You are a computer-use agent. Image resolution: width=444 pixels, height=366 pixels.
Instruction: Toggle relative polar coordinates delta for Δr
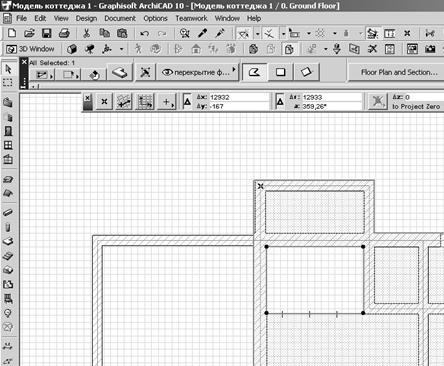pos(280,102)
